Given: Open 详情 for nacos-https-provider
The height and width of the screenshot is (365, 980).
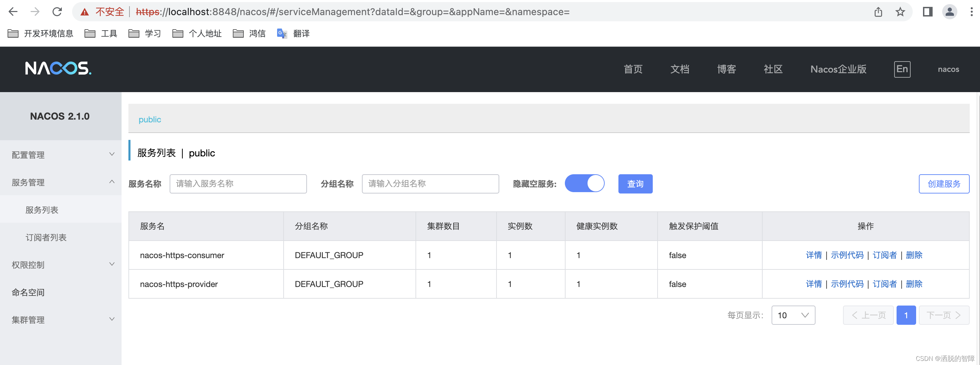Looking at the screenshot, I should 814,284.
